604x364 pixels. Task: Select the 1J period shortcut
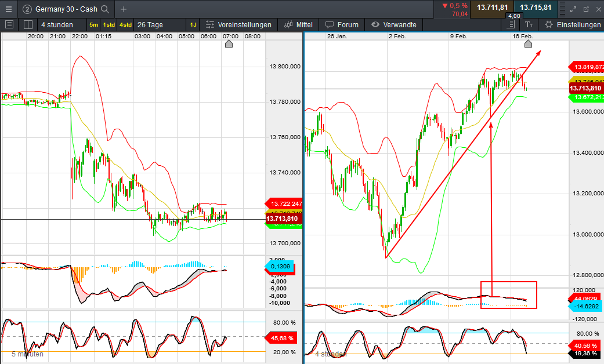[x=193, y=24]
